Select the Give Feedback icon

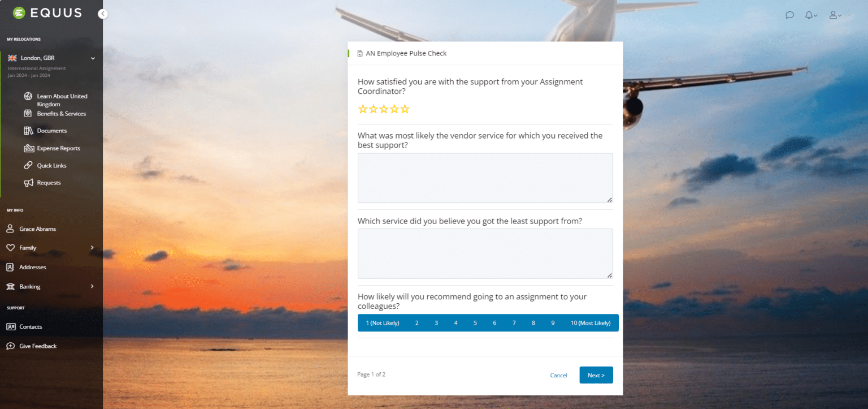pos(12,346)
